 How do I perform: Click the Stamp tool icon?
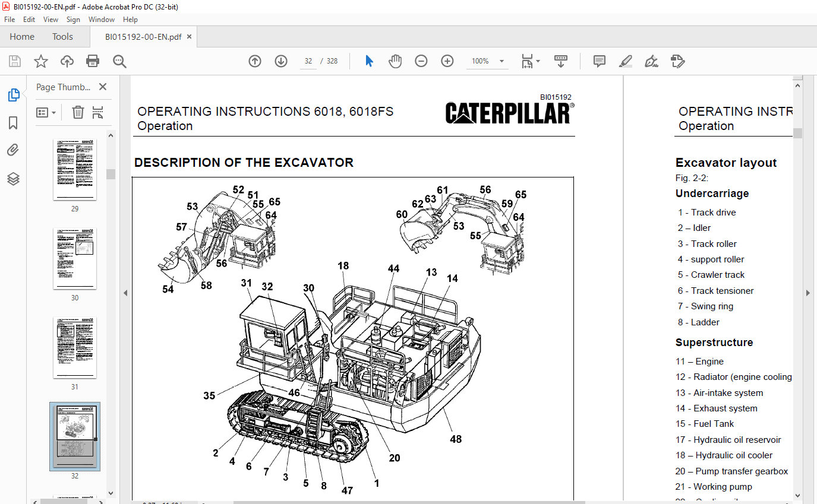click(677, 61)
